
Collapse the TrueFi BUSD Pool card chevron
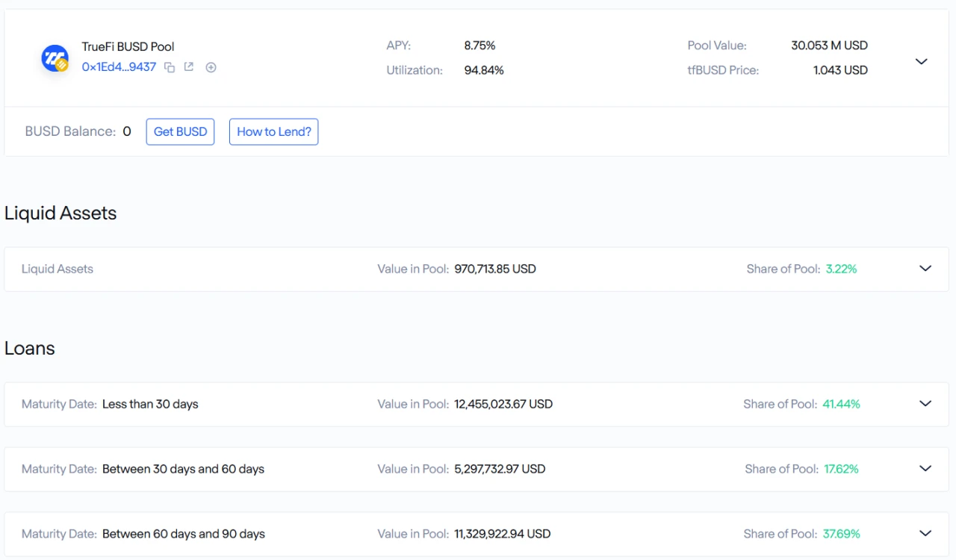[922, 61]
